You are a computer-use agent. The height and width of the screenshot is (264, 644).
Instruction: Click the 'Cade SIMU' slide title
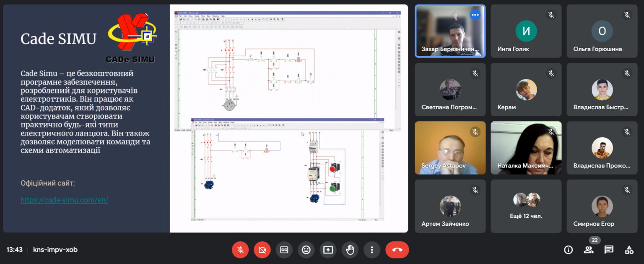click(x=58, y=39)
